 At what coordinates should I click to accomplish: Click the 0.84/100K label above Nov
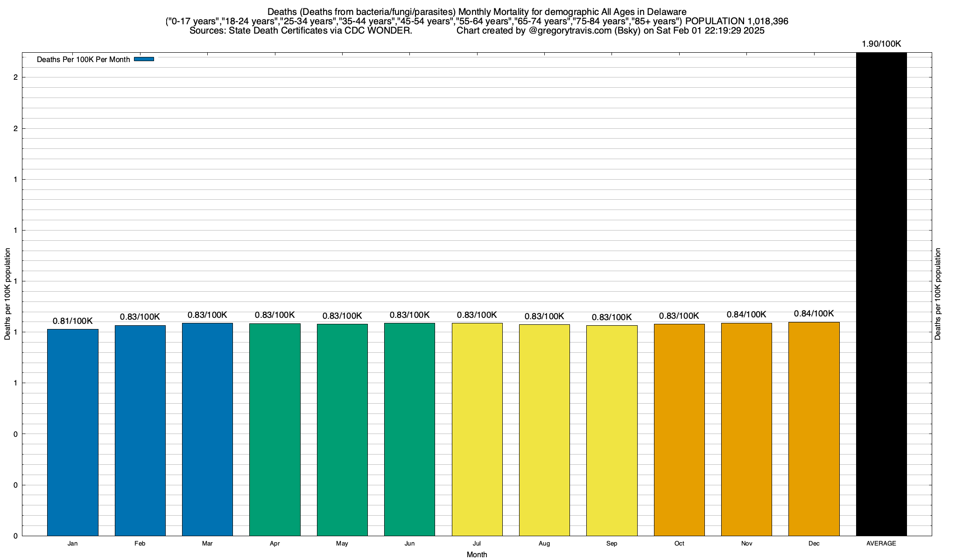[746, 315]
